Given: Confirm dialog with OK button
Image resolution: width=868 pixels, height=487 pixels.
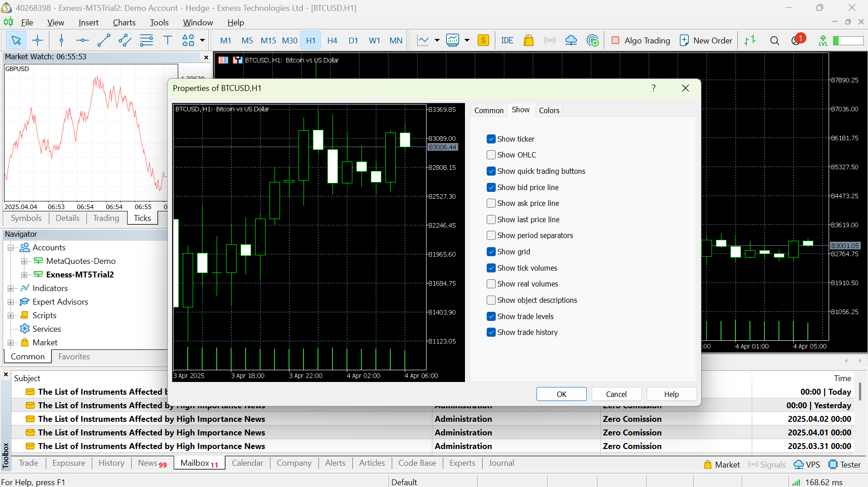Looking at the screenshot, I should click(x=561, y=394).
